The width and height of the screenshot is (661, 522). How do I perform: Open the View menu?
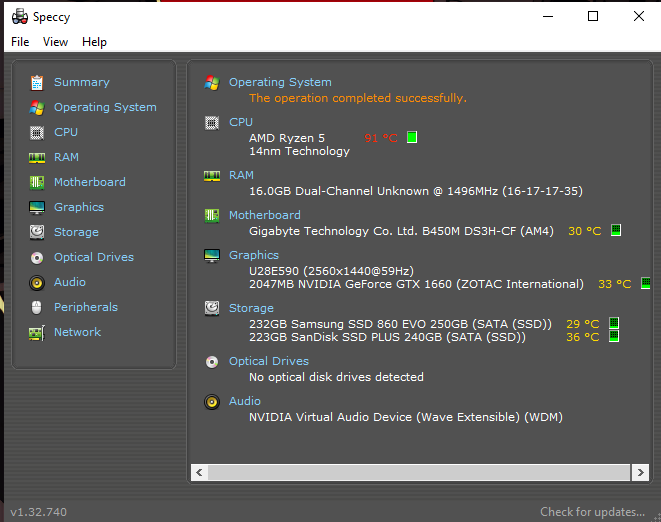point(55,42)
